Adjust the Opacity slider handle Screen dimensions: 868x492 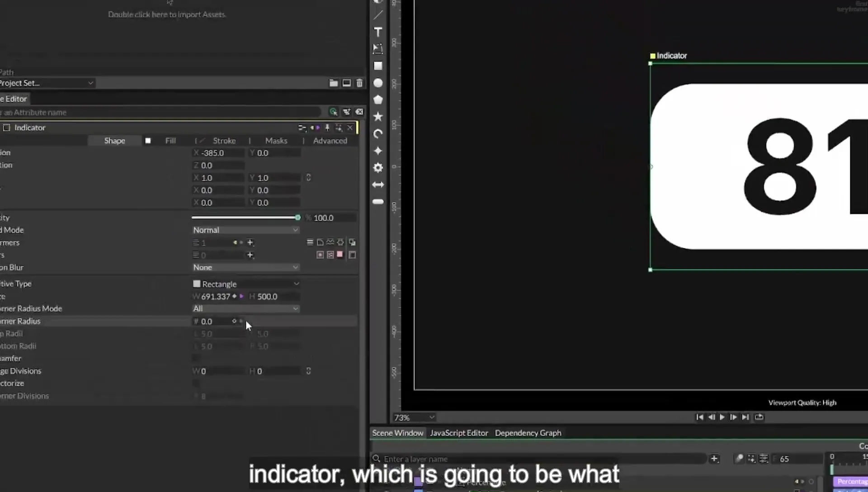297,218
